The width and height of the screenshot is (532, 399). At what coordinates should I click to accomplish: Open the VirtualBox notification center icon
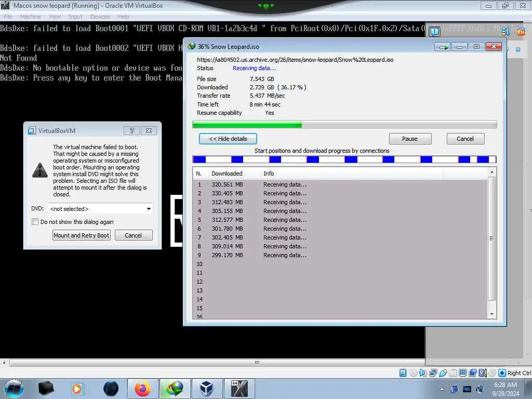click(x=435, y=32)
